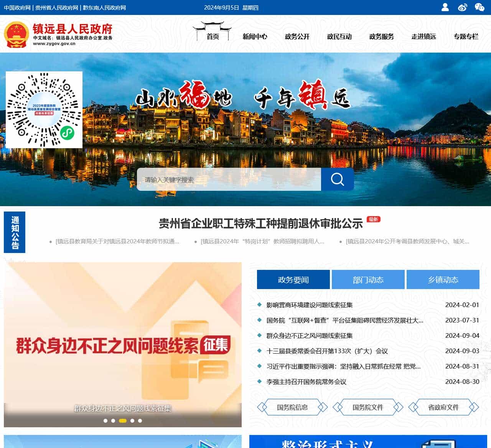This screenshot has height=448, width=491.
Task: Click the carousel caption 群众身边不正之风问题线索征集
Action: pos(123,408)
